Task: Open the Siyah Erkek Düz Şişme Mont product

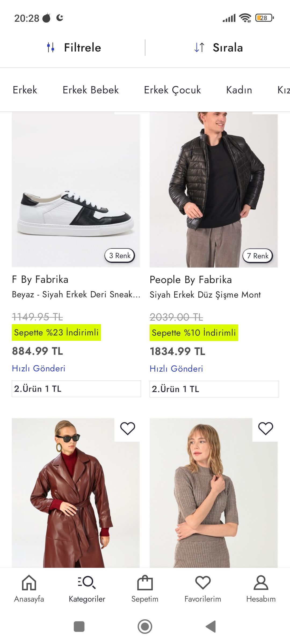Action: [x=205, y=294]
